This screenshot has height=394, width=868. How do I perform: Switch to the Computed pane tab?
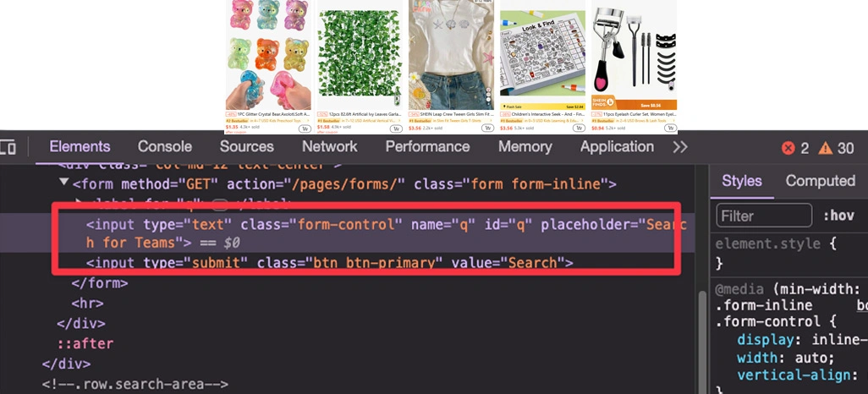coord(821,181)
